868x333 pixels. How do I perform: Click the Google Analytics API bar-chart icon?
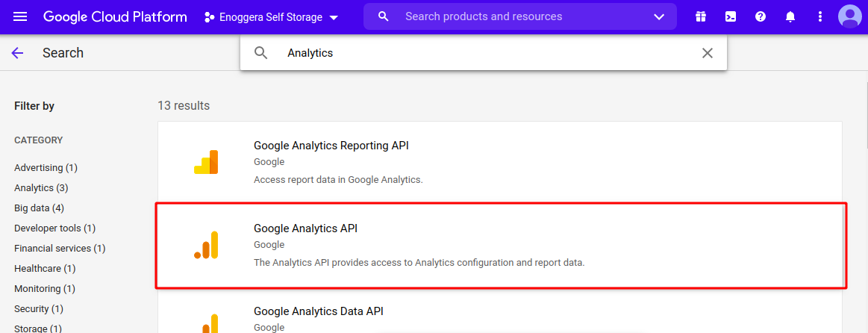(x=206, y=245)
